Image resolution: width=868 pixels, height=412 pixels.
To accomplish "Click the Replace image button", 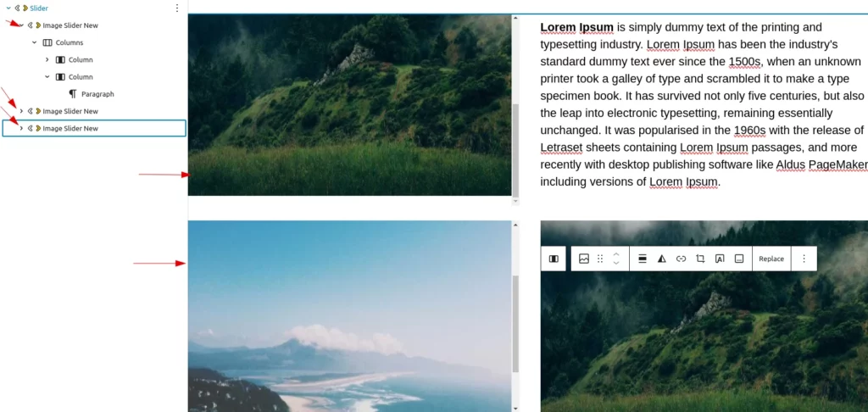I will point(771,259).
